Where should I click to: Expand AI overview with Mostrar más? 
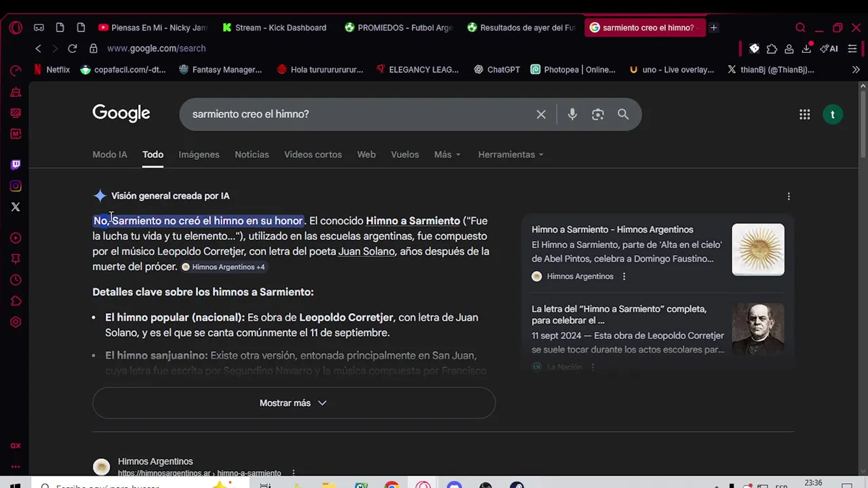click(294, 403)
